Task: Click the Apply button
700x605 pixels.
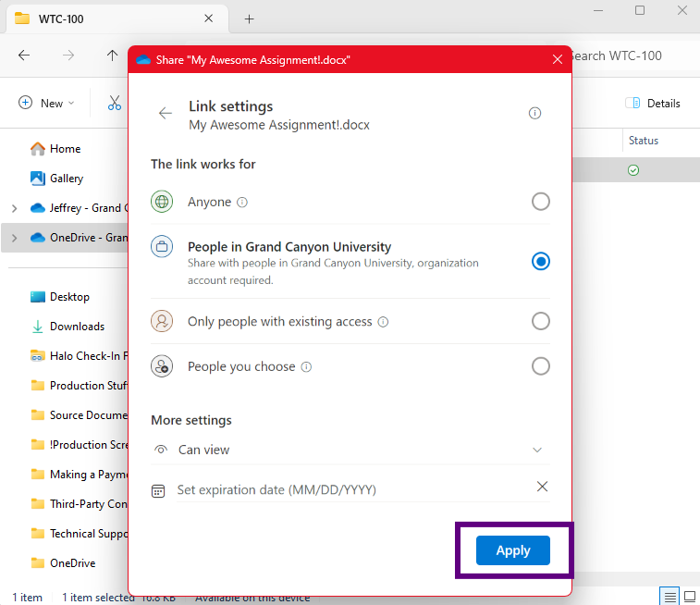Action: click(x=513, y=550)
